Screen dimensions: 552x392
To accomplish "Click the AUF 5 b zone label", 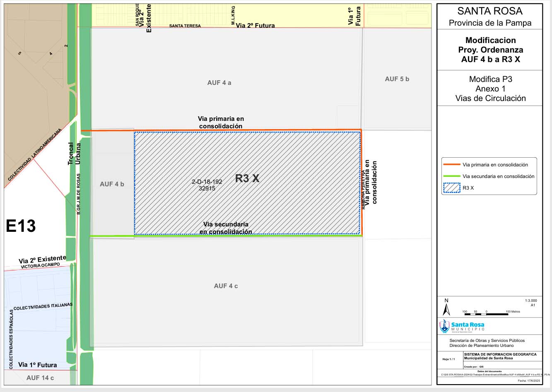I will [x=397, y=79].
